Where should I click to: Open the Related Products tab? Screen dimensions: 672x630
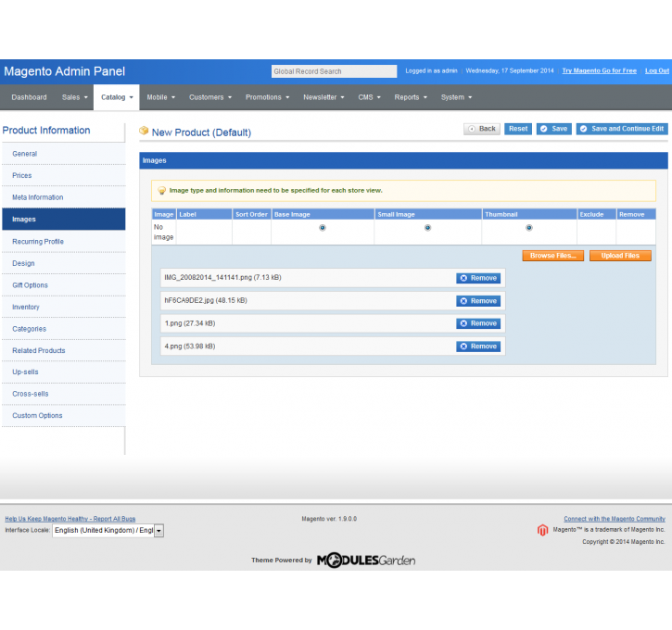[x=64, y=351]
